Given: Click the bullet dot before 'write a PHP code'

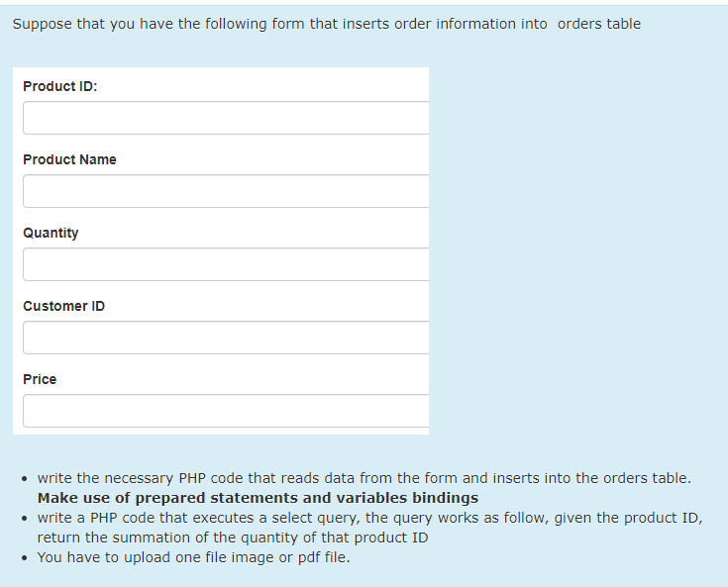Looking at the screenshot, I should click(x=24, y=519).
